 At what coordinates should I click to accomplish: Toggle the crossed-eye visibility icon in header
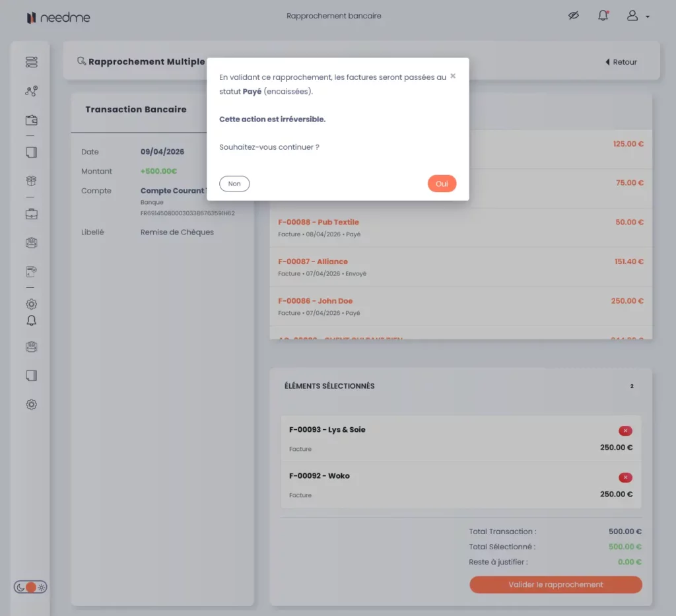[x=573, y=16]
